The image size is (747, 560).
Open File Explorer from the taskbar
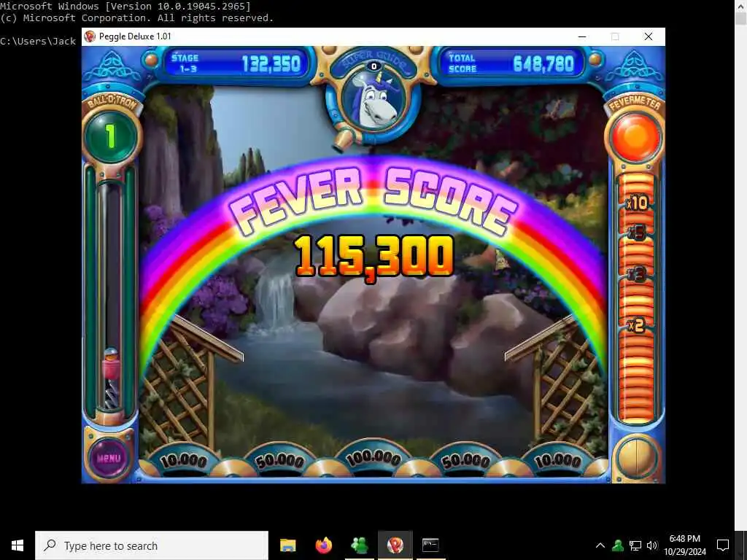coord(287,545)
